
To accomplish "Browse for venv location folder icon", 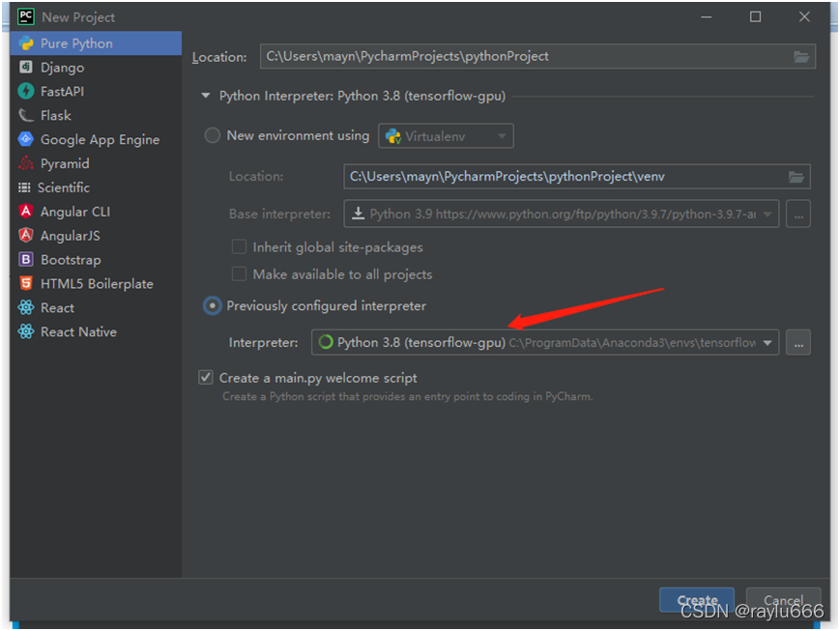I will coord(797,177).
